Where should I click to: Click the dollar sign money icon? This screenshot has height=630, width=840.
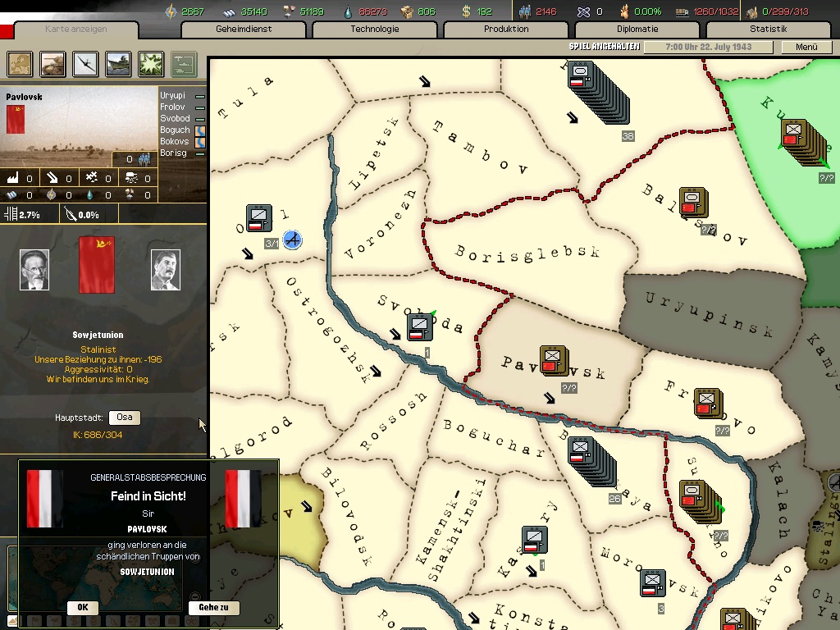tap(466, 11)
